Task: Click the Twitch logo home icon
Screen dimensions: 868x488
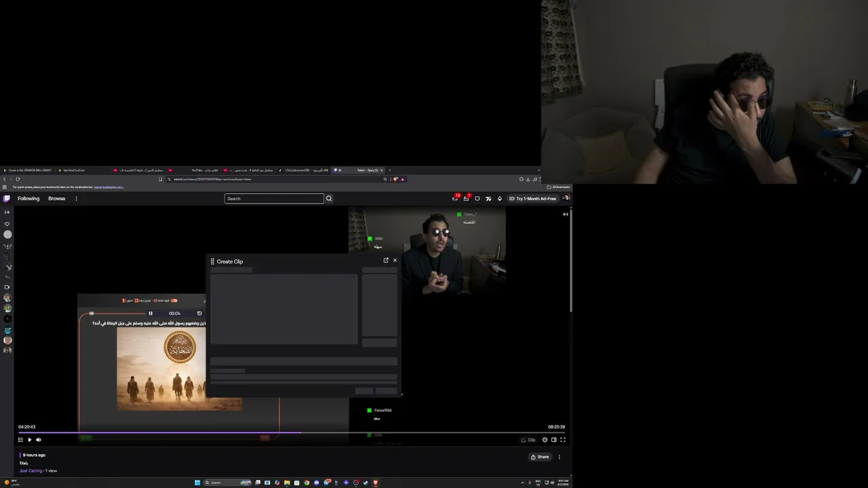Action: [x=7, y=199]
